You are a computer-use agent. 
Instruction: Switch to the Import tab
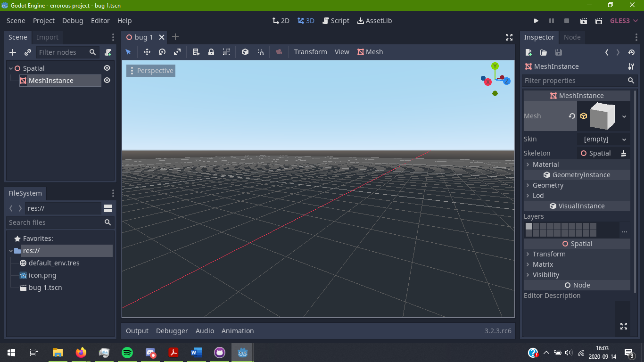(x=47, y=37)
